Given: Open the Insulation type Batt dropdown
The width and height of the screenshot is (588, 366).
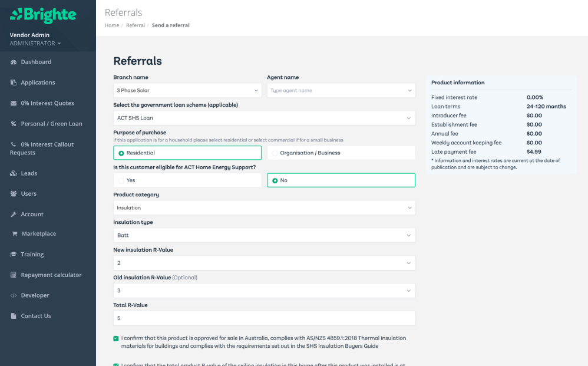Looking at the screenshot, I should pos(264,236).
